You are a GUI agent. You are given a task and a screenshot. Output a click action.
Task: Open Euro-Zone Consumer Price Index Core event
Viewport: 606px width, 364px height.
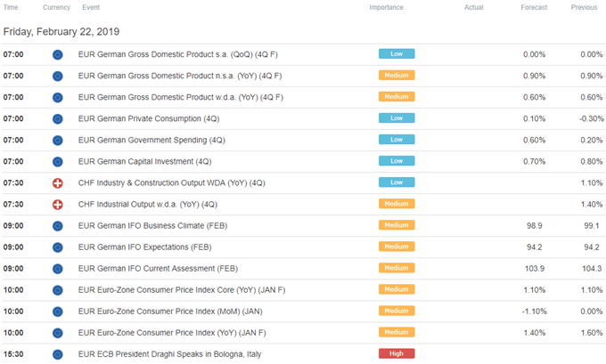[x=182, y=290]
